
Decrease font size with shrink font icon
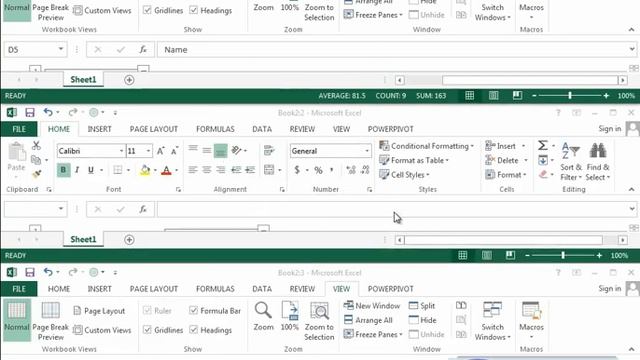[x=174, y=151]
